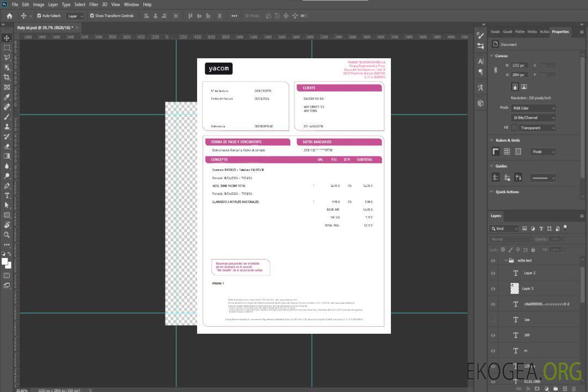
Task: Click the foreground color swatch
Action: tap(5, 261)
